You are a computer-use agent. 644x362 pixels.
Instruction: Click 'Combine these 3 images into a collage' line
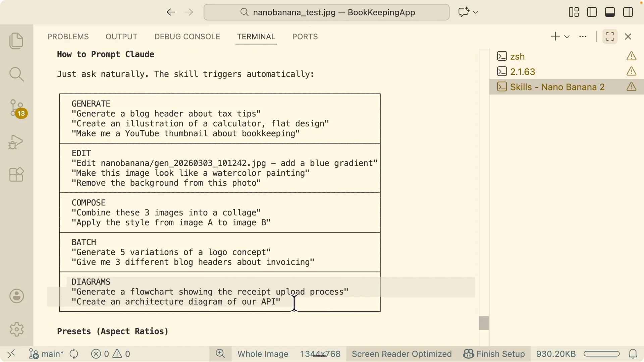[166, 213]
